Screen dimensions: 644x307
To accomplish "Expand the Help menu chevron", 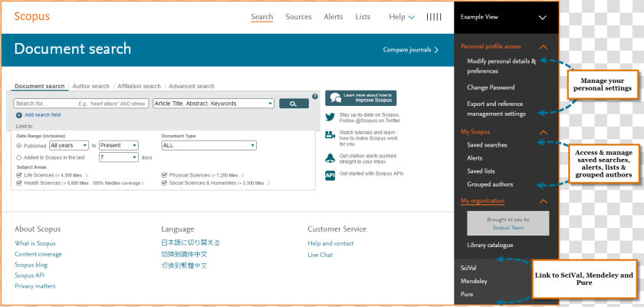I will pyautogui.click(x=412, y=17).
